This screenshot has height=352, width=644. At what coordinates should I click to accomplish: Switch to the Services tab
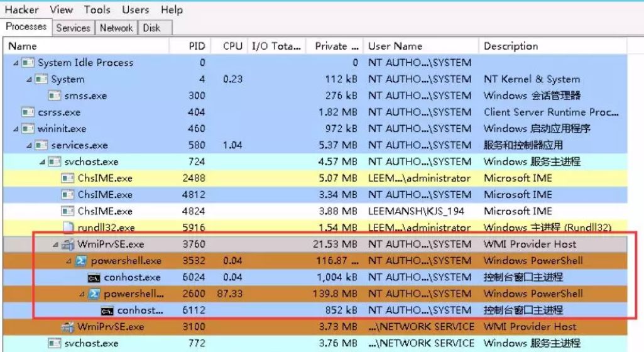click(x=73, y=28)
